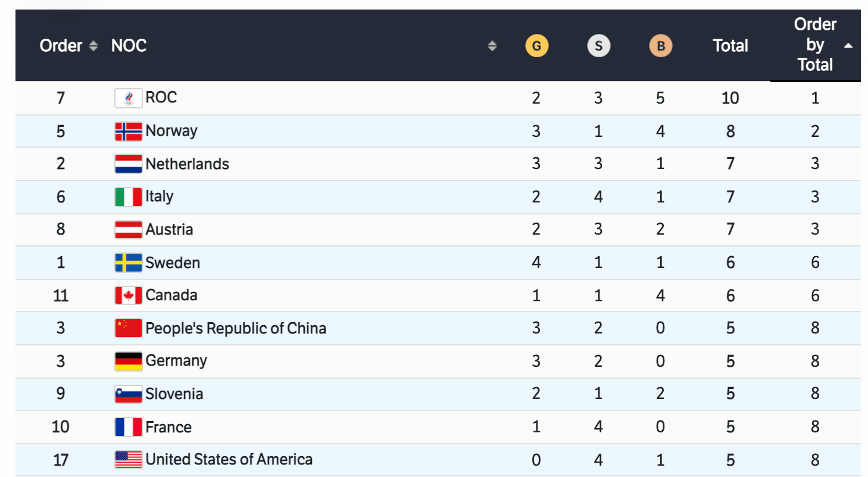Screen dimensions: 868x477
Task: Click the People's Republic of China flag
Action: 128,328
